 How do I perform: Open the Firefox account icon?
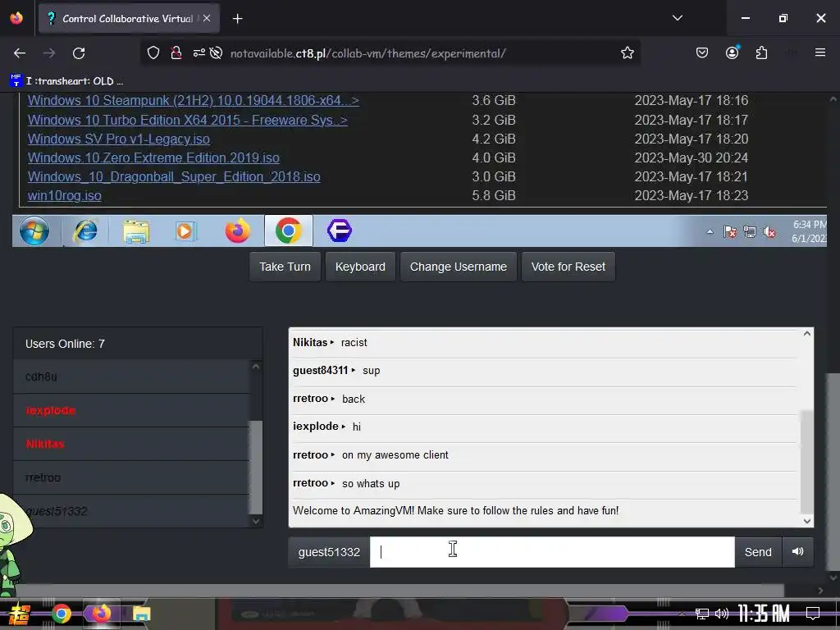(x=733, y=53)
